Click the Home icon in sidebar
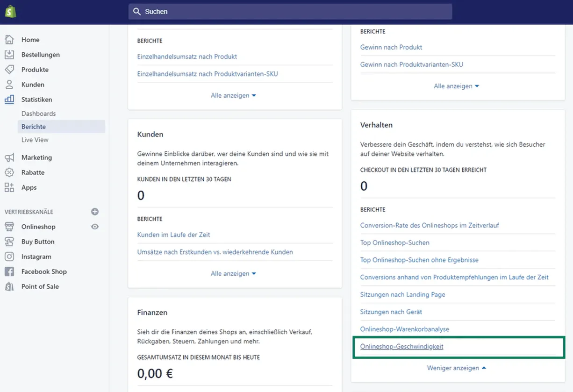Image resolution: width=573 pixels, height=392 pixels. coord(9,40)
